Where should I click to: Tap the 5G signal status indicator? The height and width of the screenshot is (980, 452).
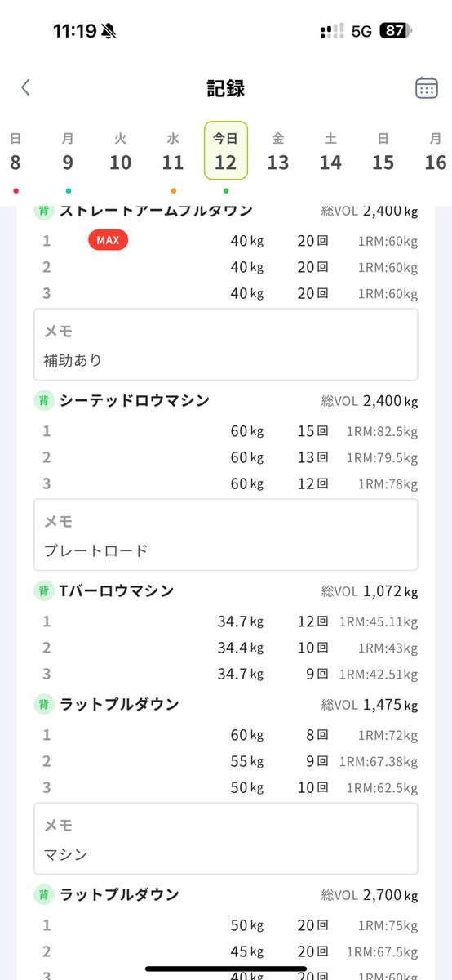tap(361, 31)
